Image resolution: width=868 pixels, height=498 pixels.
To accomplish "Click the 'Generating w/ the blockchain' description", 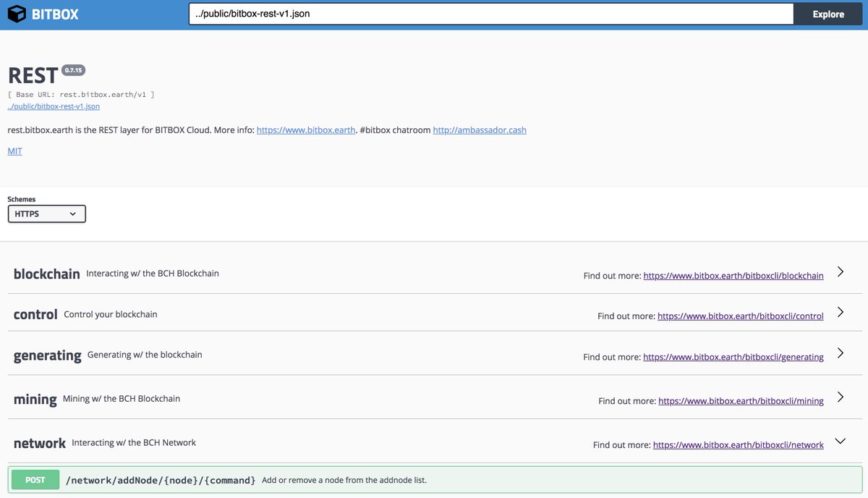I will [145, 355].
